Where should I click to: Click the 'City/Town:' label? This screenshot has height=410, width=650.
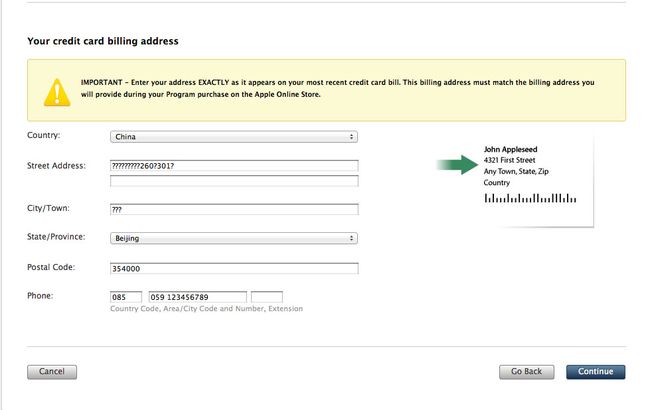coord(48,208)
